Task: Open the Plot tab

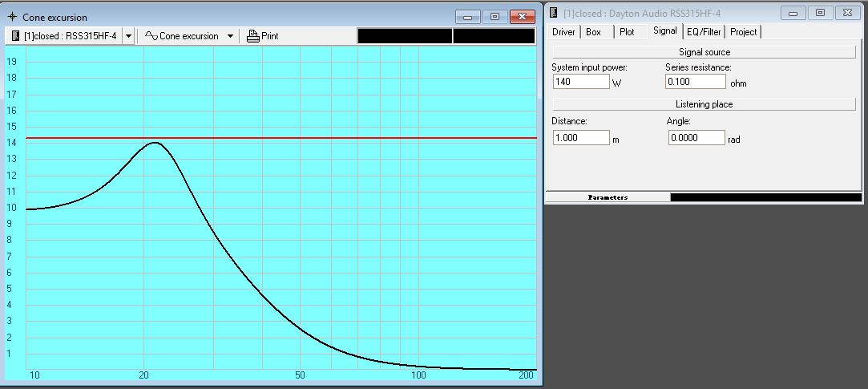Action: click(x=628, y=32)
